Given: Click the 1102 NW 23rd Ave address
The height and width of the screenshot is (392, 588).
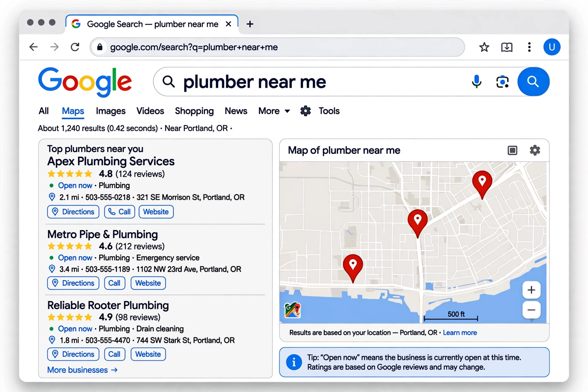Looking at the screenshot, I should pyautogui.click(x=189, y=269).
